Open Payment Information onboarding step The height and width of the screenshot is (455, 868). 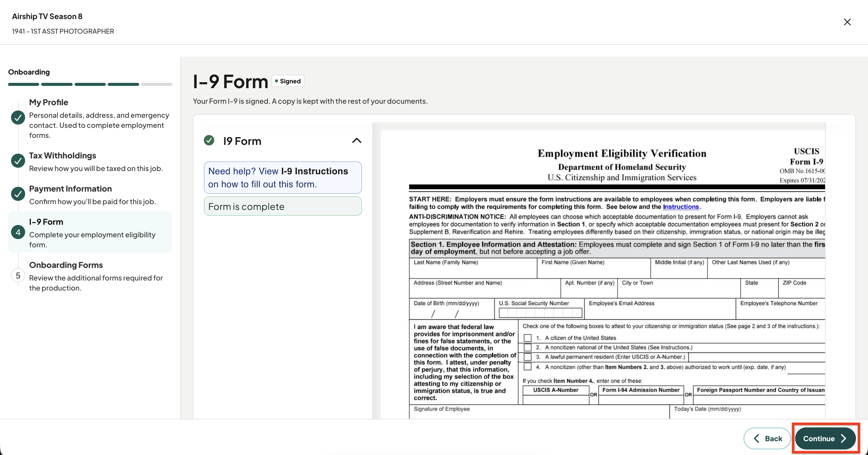[90, 195]
